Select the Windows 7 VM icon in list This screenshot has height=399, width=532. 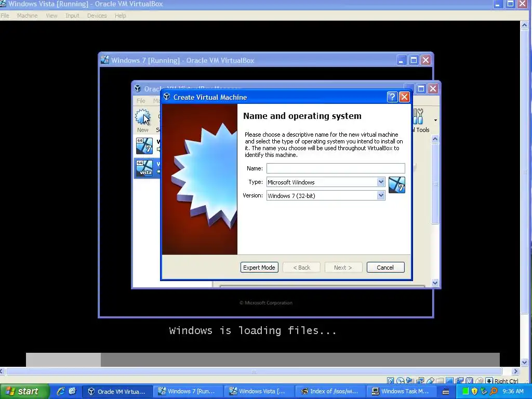pyautogui.click(x=144, y=146)
